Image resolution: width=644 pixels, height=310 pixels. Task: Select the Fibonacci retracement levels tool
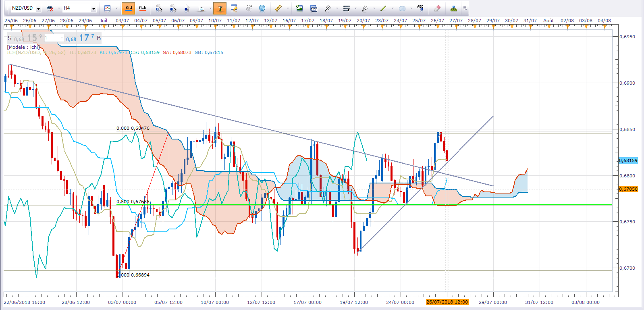[346, 8]
